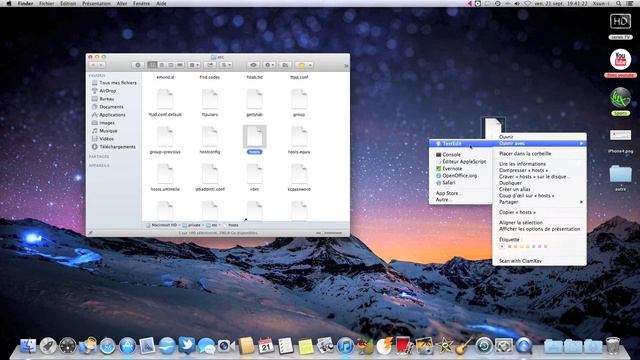The height and width of the screenshot is (360, 640).
Task: Select the gettytab file icon
Action: click(254, 99)
